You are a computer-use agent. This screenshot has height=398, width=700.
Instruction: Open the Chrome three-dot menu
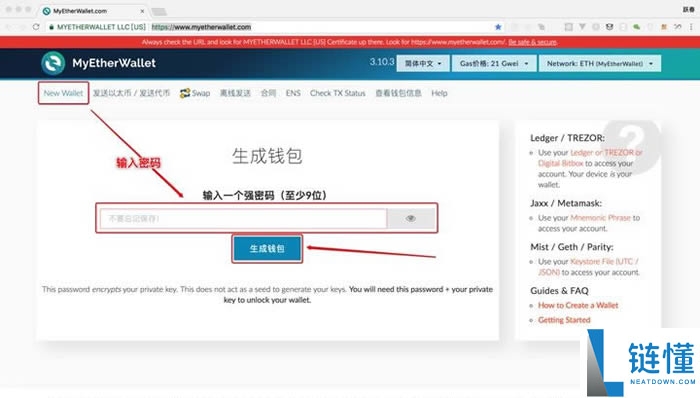(x=691, y=27)
